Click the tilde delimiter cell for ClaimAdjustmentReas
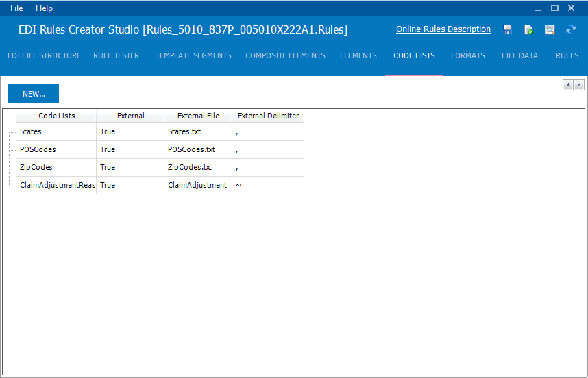The height and width of the screenshot is (378, 588). (x=268, y=185)
